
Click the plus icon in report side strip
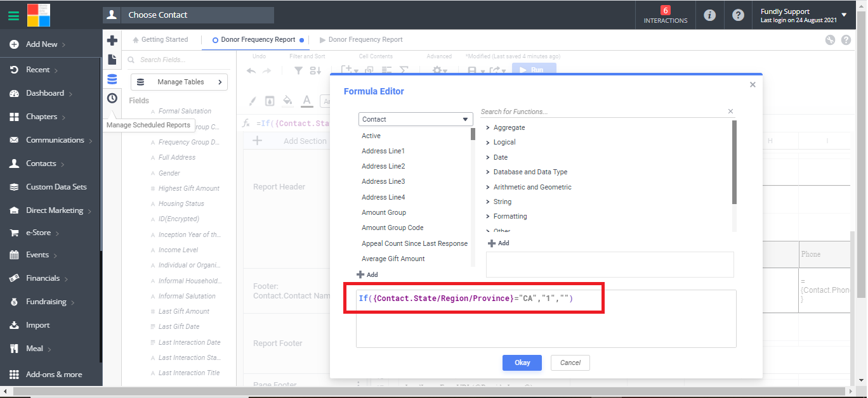click(x=112, y=41)
